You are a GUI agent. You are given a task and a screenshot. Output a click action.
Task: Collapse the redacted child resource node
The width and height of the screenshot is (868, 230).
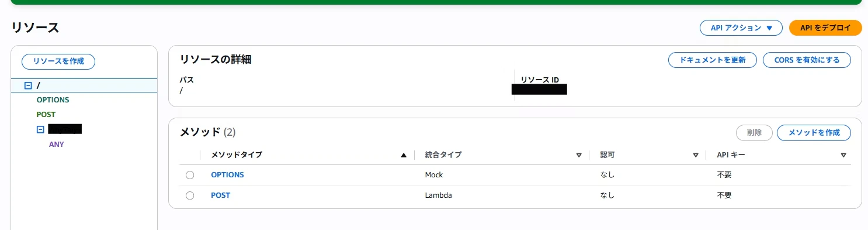click(x=40, y=129)
